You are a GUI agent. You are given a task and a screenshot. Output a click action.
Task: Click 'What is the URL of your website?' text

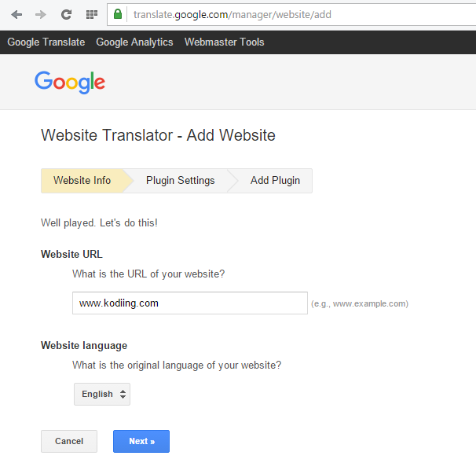point(148,274)
